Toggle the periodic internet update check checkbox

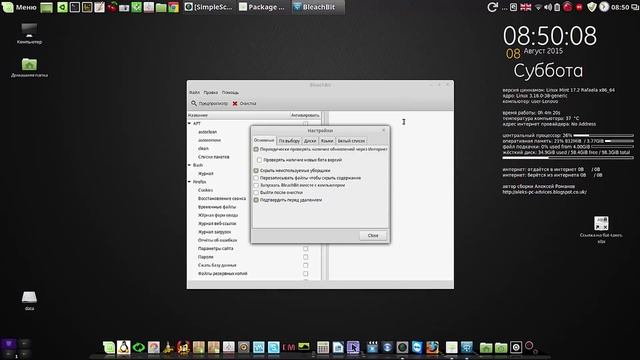[x=256, y=149]
